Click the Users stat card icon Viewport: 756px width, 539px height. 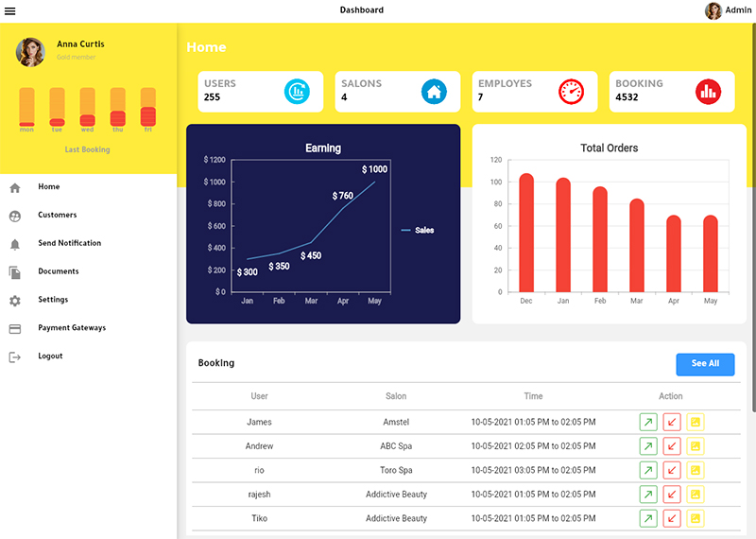[297, 91]
